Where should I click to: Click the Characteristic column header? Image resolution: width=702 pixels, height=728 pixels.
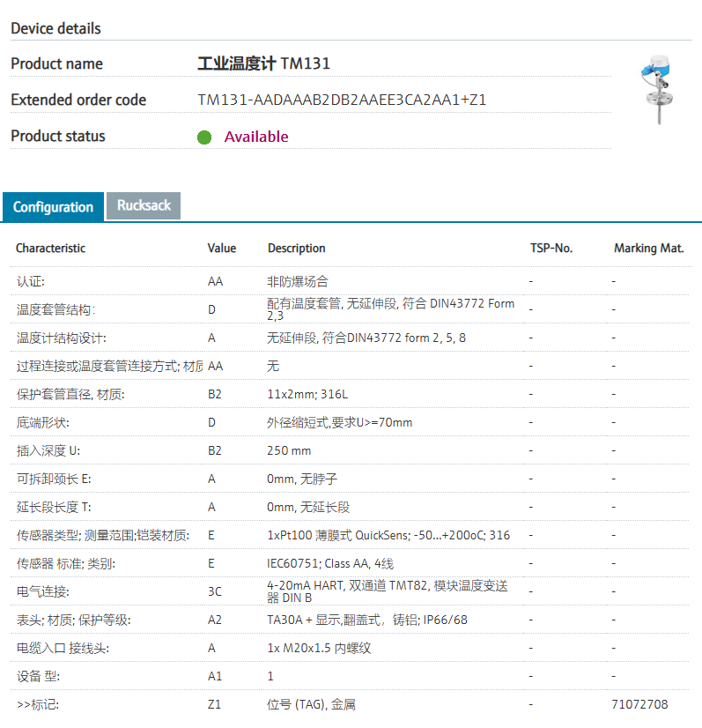(51, 249)
